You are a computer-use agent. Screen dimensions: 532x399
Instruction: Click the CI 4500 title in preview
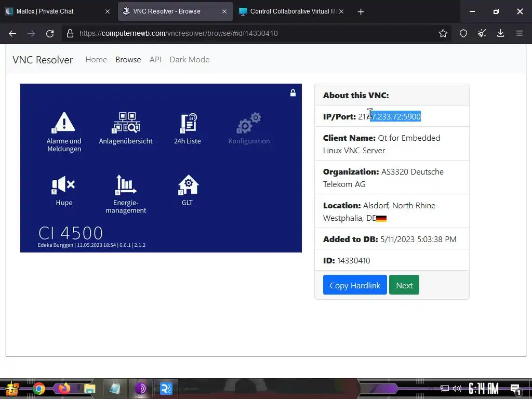[71, 233]
